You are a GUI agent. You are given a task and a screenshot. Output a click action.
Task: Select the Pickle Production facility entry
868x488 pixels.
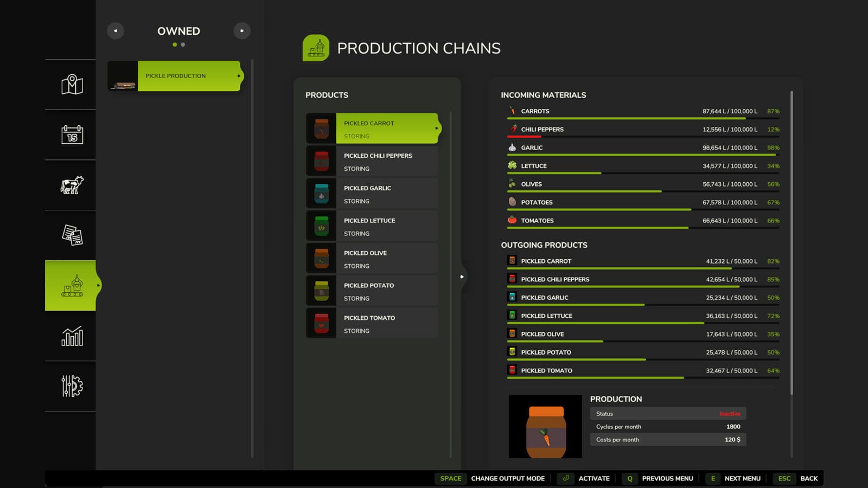(175, 76)
